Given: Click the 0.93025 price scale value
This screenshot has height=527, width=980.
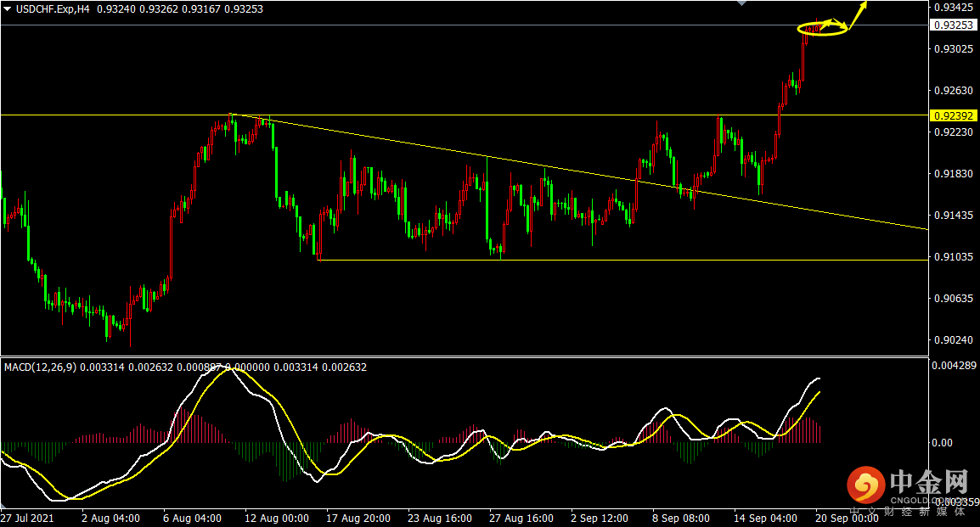Looking at the screenshot, I should tap(953, 48).
